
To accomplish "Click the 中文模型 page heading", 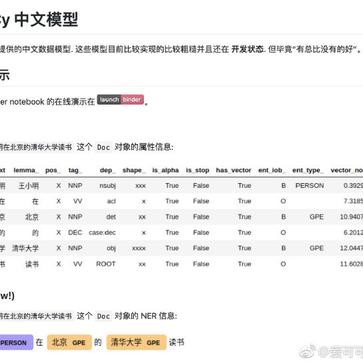I will (x=47, y=19).
